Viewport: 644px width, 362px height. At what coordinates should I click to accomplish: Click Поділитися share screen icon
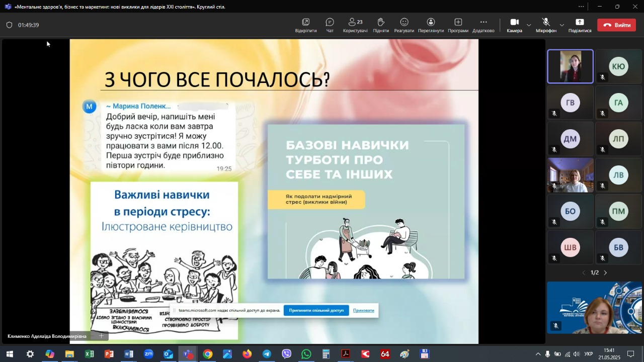point(580,25)
